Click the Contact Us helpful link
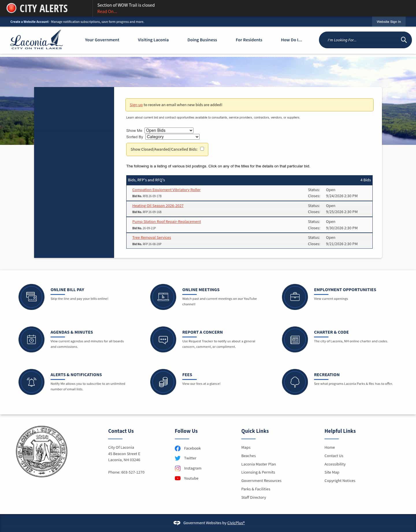Screen dimensions: 416x532 [334, 456]
